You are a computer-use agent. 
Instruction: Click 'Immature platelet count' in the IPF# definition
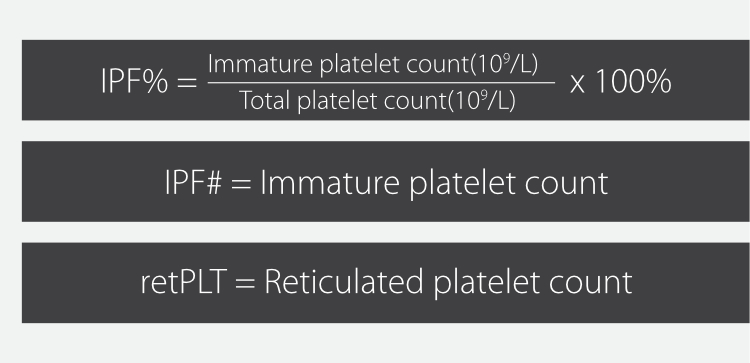(x=434, y=184)
